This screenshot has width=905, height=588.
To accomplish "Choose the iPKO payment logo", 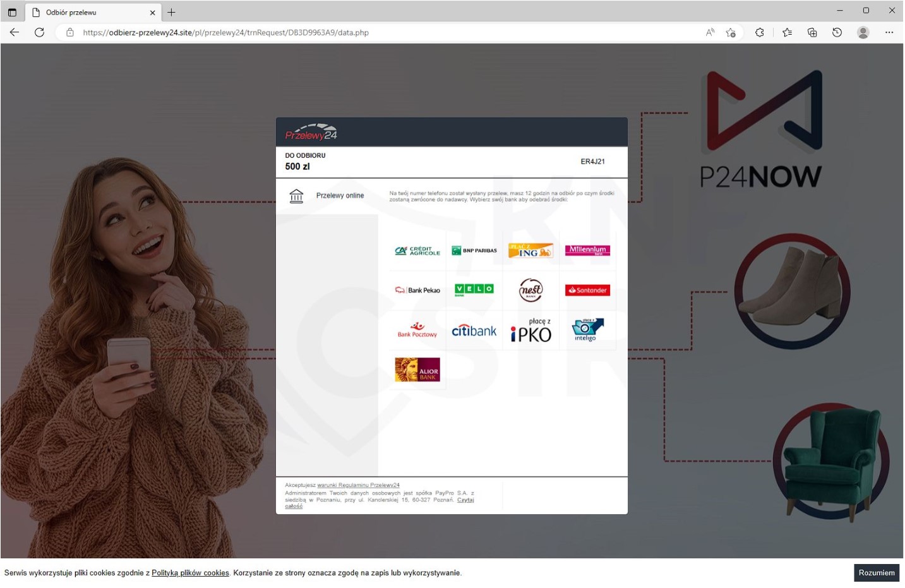I will coord(530,331).
